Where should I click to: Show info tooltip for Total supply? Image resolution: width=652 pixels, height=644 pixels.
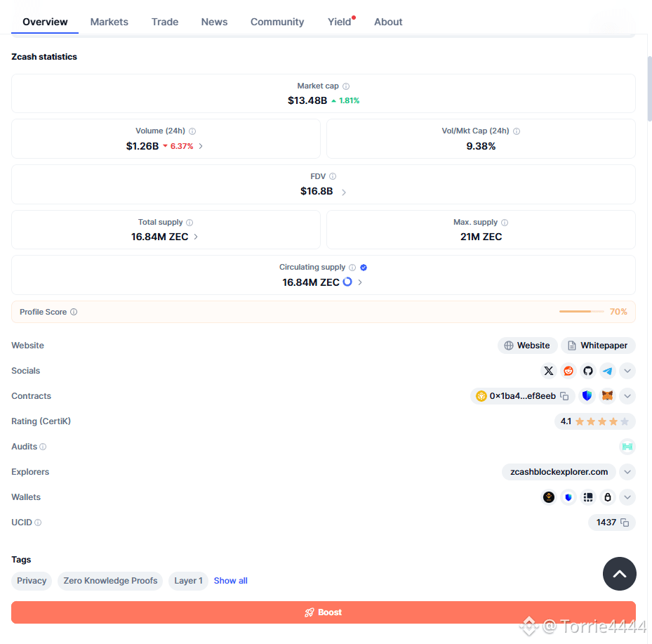click(189, 223)
